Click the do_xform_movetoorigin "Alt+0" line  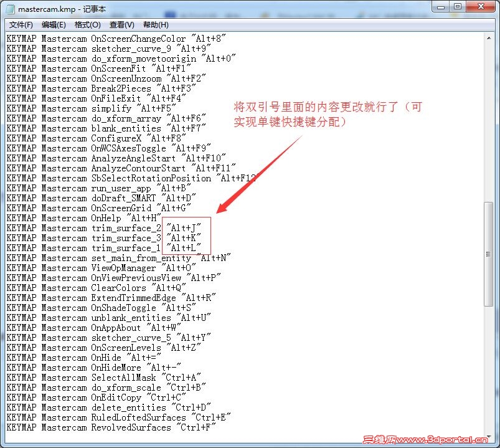[x=121, y=59]
